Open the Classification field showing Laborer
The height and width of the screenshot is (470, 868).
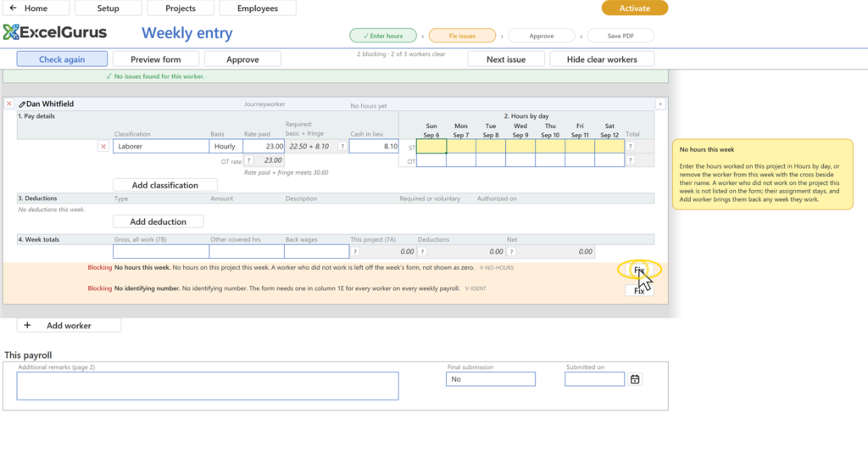tap(161, 146)
